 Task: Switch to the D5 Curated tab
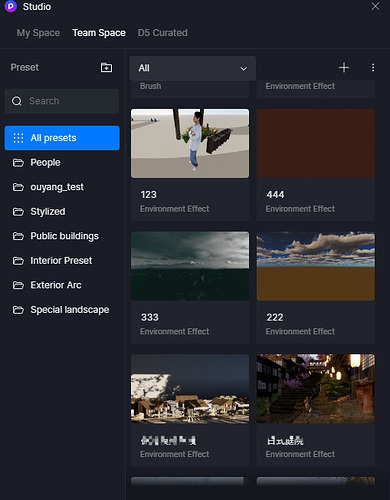click(163, 33)
